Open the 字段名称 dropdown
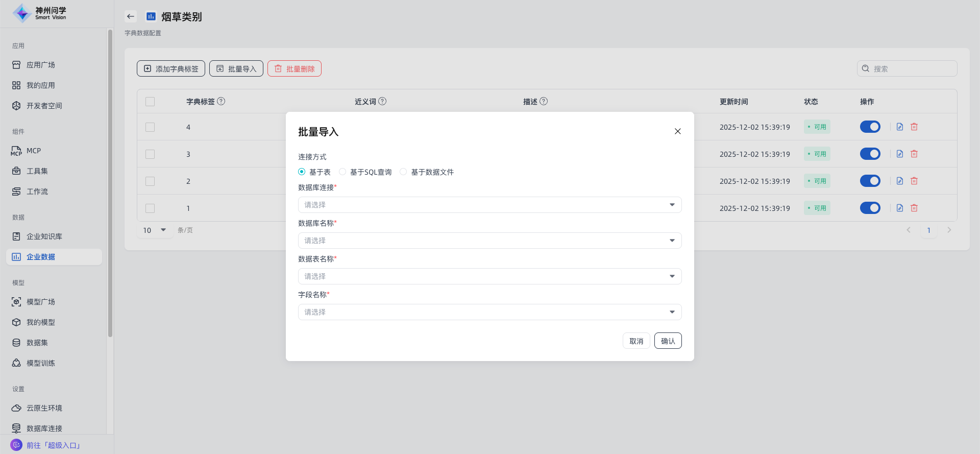Image resolution: width=980 pixels, height=454 pixels. pyautogui.click(x=489, y=312)
